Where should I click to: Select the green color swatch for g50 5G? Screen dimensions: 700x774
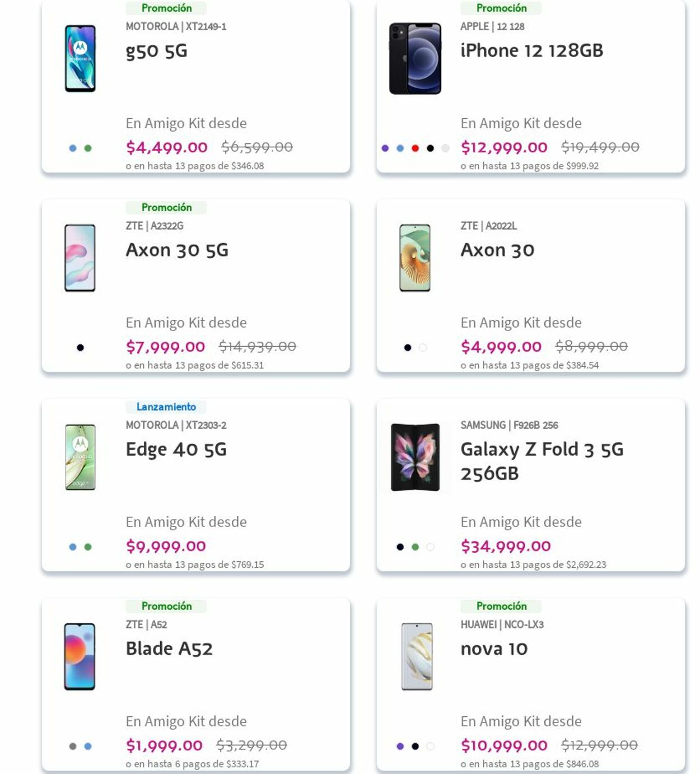pos(87,147)
